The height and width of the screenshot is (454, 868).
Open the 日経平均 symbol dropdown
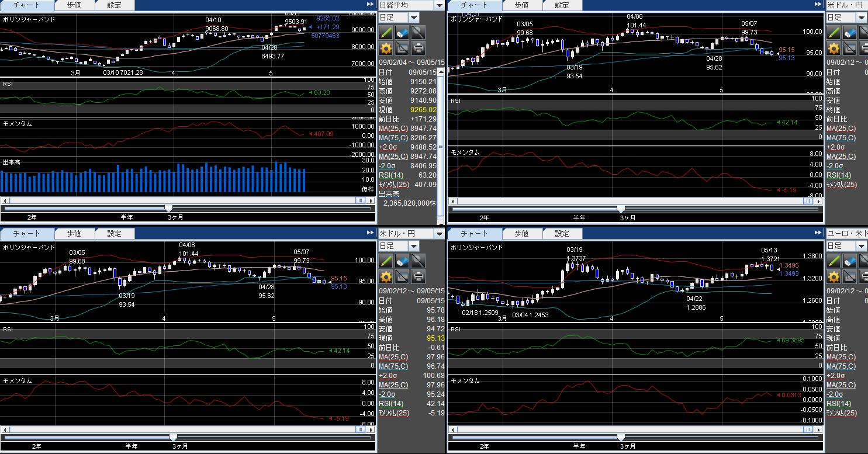point(439,5)
